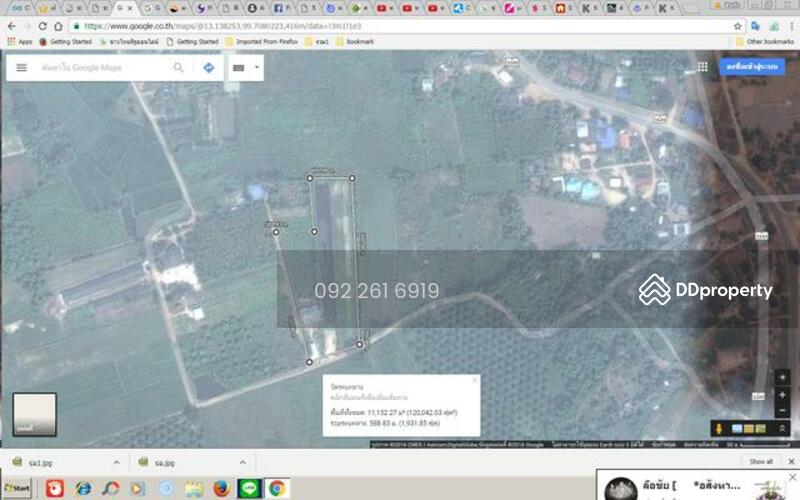Click the red taskbar icon next to Start
The height and width of the screenshot is (500, 800).
55,488
